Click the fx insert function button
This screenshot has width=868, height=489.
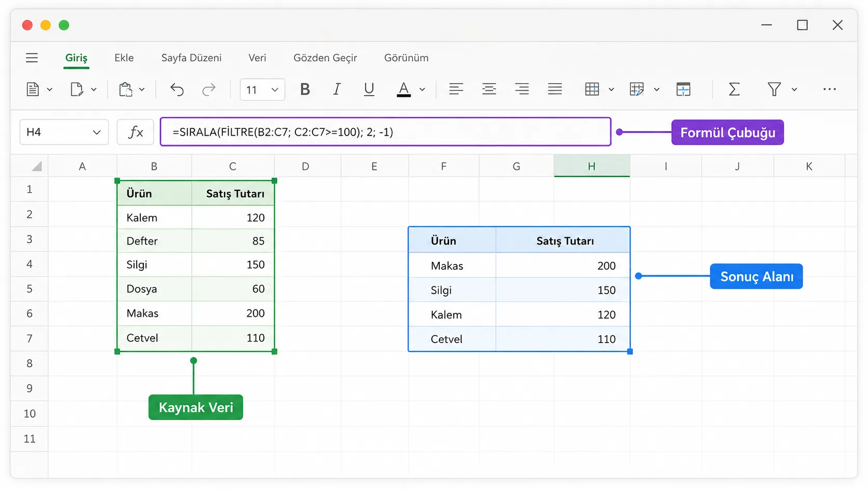pos(135,132)
